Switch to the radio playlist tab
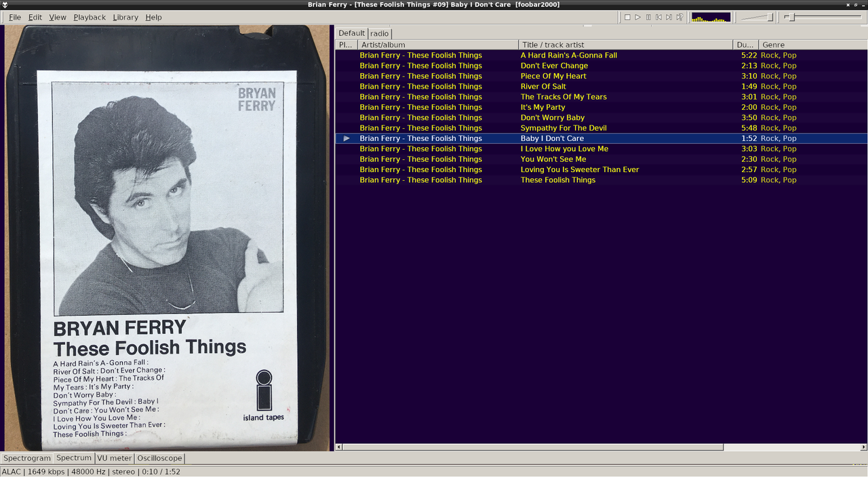The image size is (868, 477). [x=380, y=33]
